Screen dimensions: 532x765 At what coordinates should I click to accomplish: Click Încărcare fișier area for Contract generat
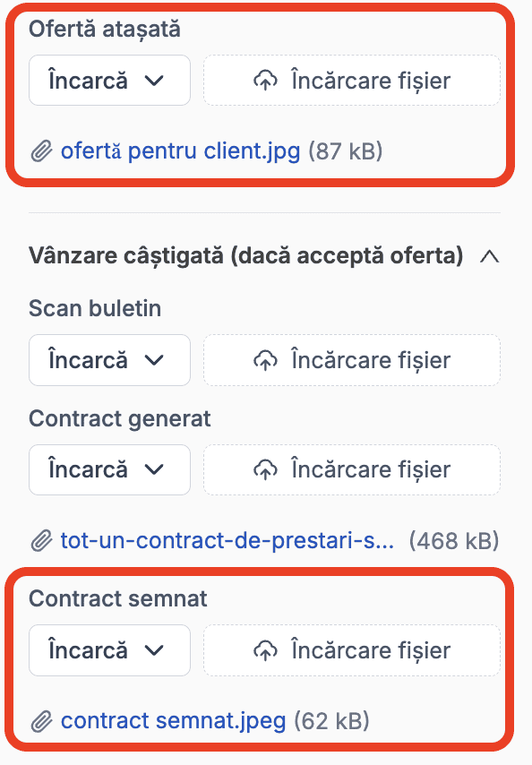(352, 469)
